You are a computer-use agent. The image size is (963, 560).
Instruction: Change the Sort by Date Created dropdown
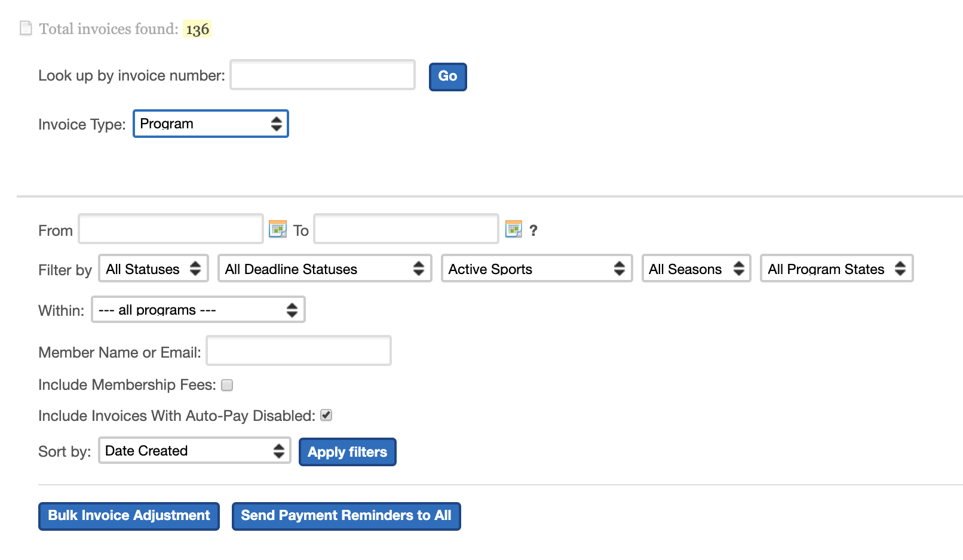[x=194, y=451]
